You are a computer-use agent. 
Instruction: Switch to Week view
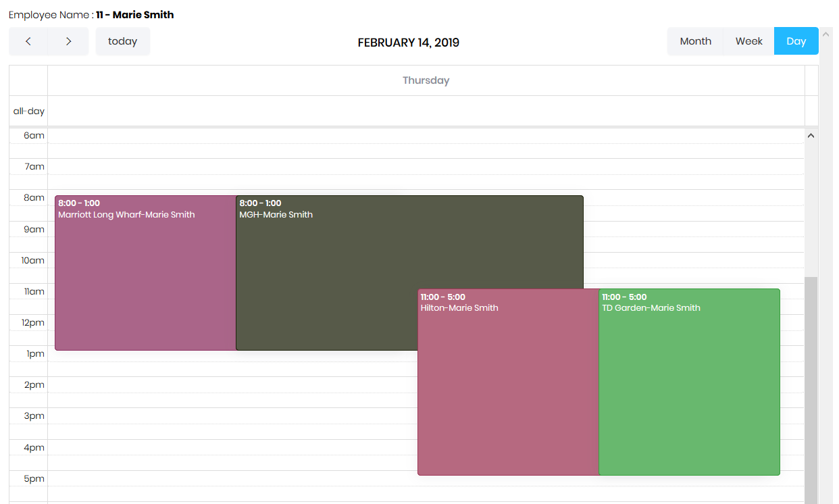748,41
